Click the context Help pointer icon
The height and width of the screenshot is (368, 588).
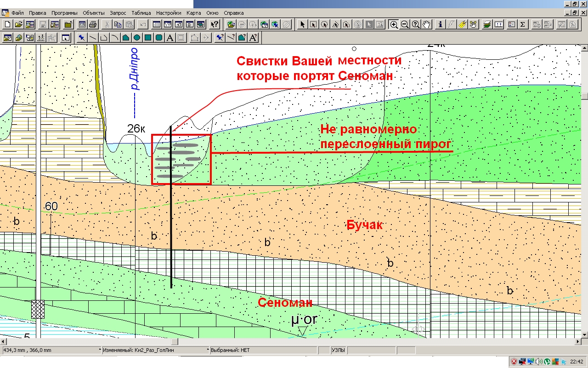tap(215, 24)
